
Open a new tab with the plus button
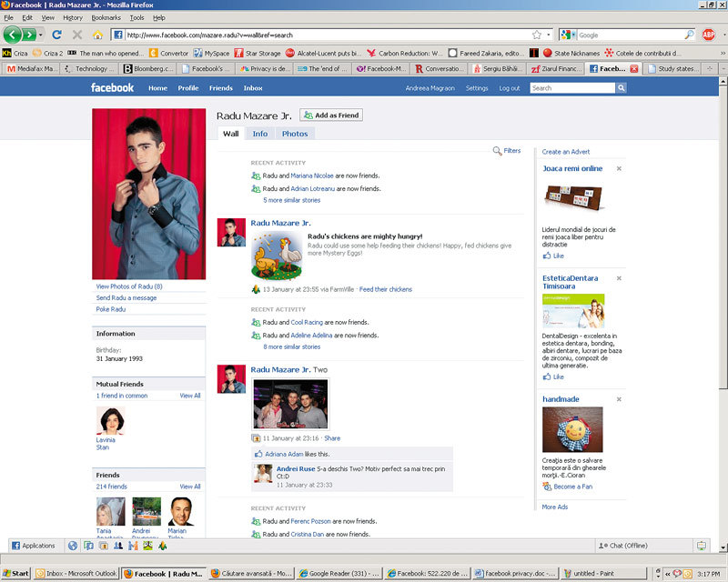(710, 69)
